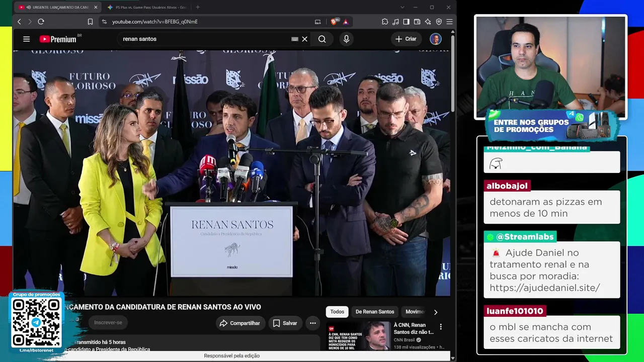This screenshot has width=644, height=362.
Task: Open the CNN Brasil channel link
Action: click(405, 340)
